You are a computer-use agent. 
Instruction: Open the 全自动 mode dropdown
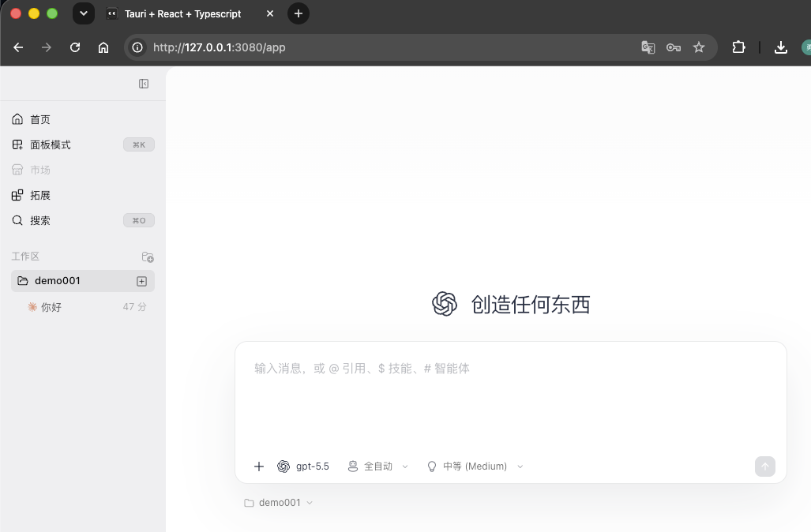[378, 466]
